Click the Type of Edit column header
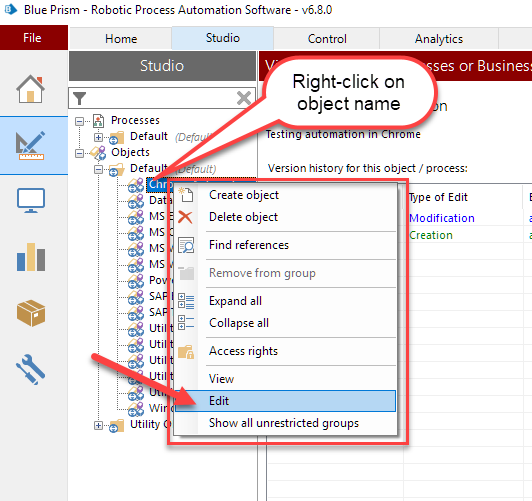Image resolution: width=532 pixels, height=501 pixels. [464, 197]
